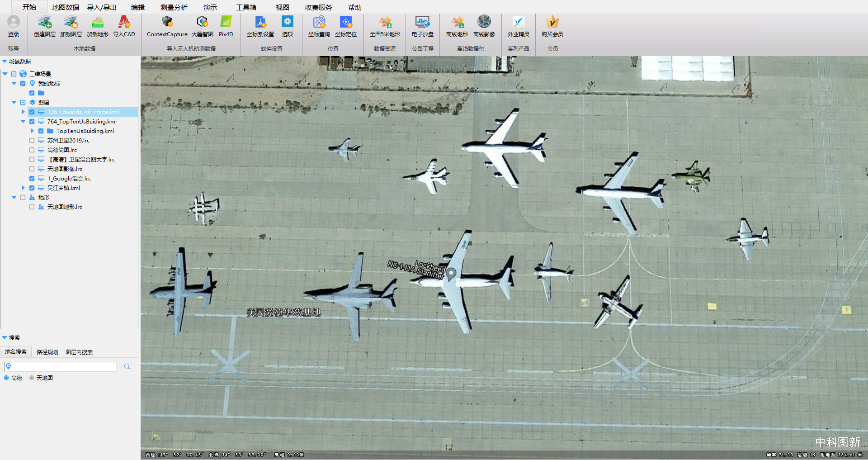
Task: Uncheck the 336_Edwards_Air_Force.kml layer checkbox
Action: pyautogui.click(x=32, y=112)
